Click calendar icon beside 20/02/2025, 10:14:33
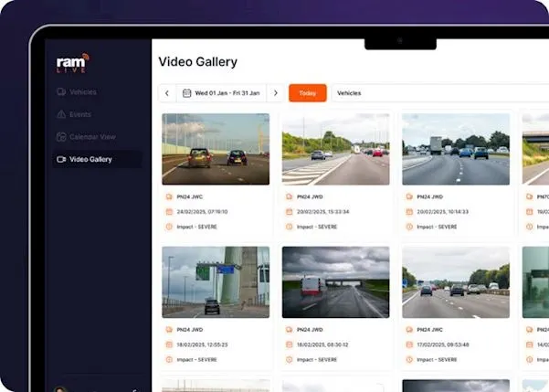The width and height of the screenshot is (549, 392). [x=409, y=212]
